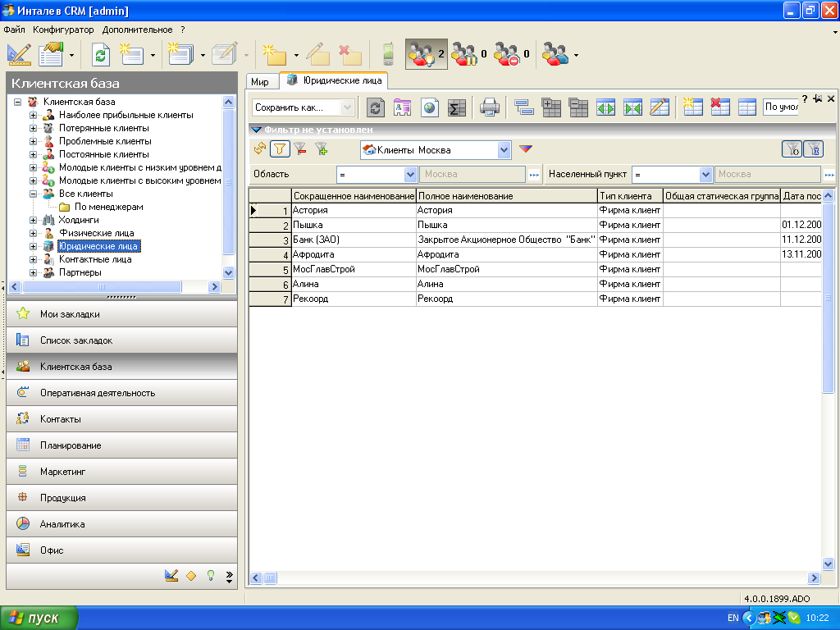This screenshot has width=840, height=630.
Task: Click the EN language indicator in tray
Action: click(x=733, y=618)
